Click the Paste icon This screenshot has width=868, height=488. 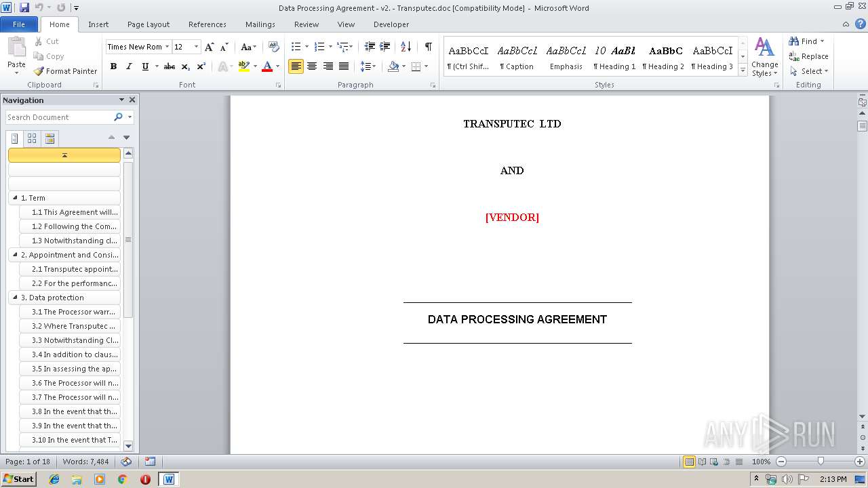pos(16,47)
